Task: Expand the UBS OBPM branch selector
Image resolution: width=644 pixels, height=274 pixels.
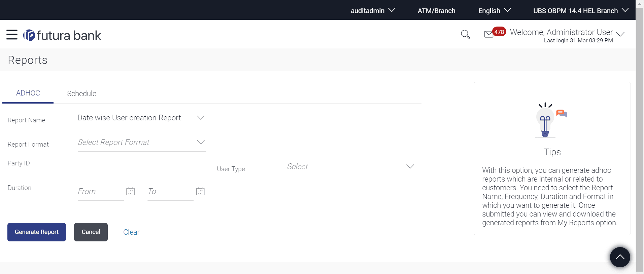Action: pyautogui.click(x=581, y=11)
